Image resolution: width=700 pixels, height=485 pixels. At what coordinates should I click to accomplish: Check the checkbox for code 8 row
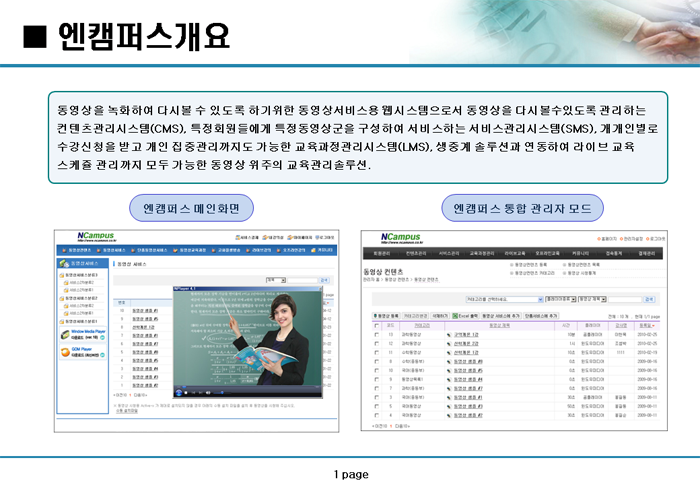coord(377,361)
